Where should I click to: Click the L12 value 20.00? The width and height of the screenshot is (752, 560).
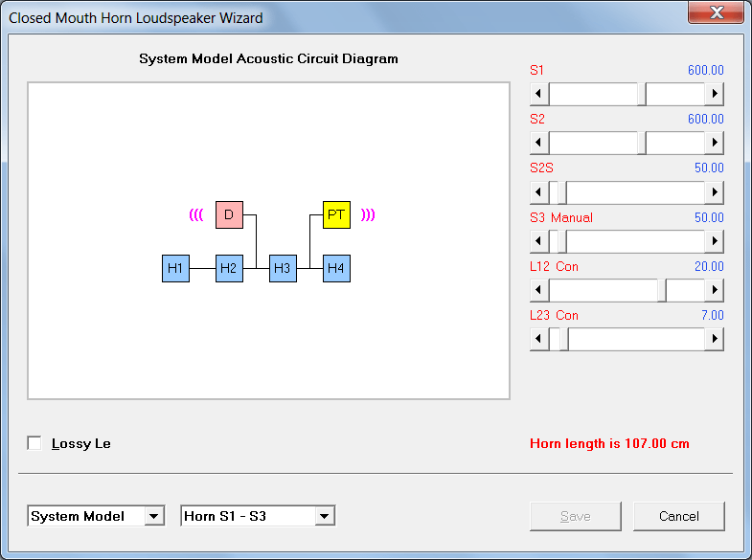pyautogui.click(x=709, y=266)
